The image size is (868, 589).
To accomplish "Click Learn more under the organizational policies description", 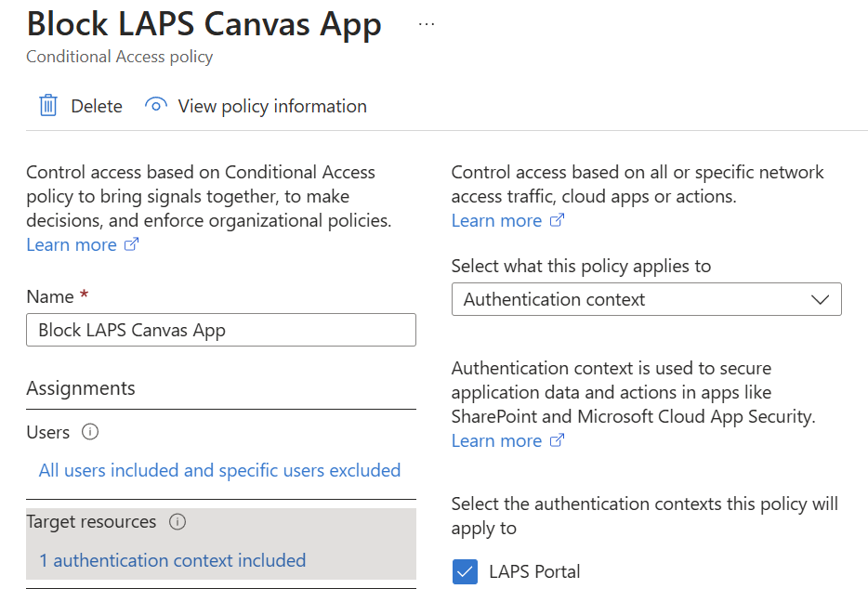I will point(72,245).
